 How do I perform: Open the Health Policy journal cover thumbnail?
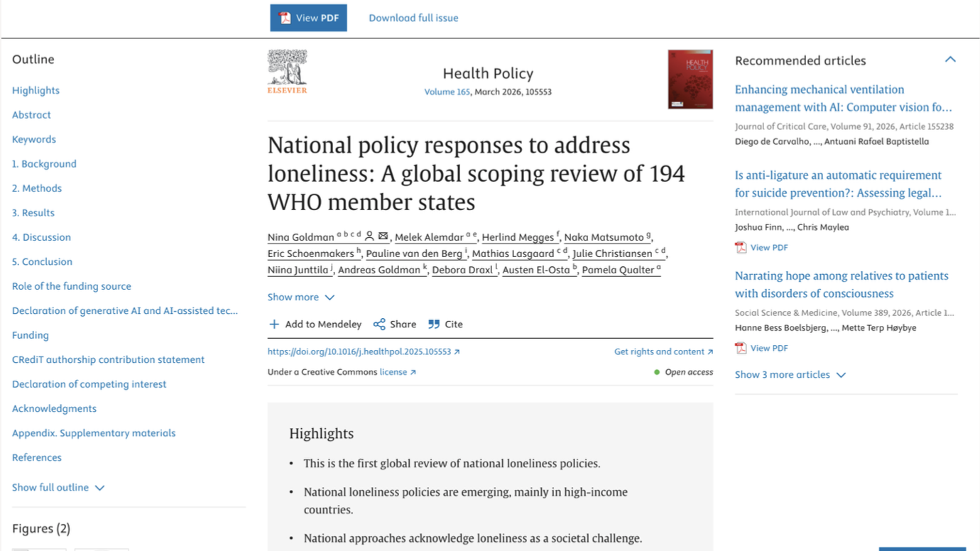point(690,79)
